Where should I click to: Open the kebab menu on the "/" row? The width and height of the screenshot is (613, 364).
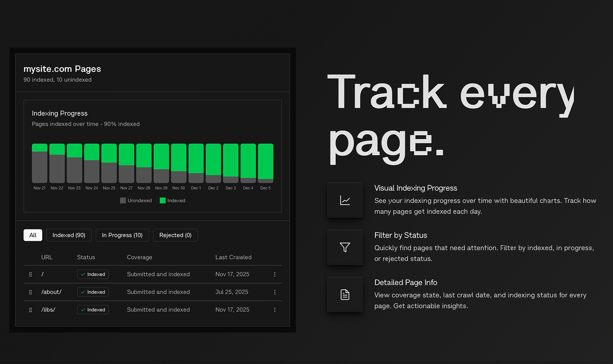tap(274, 274)
